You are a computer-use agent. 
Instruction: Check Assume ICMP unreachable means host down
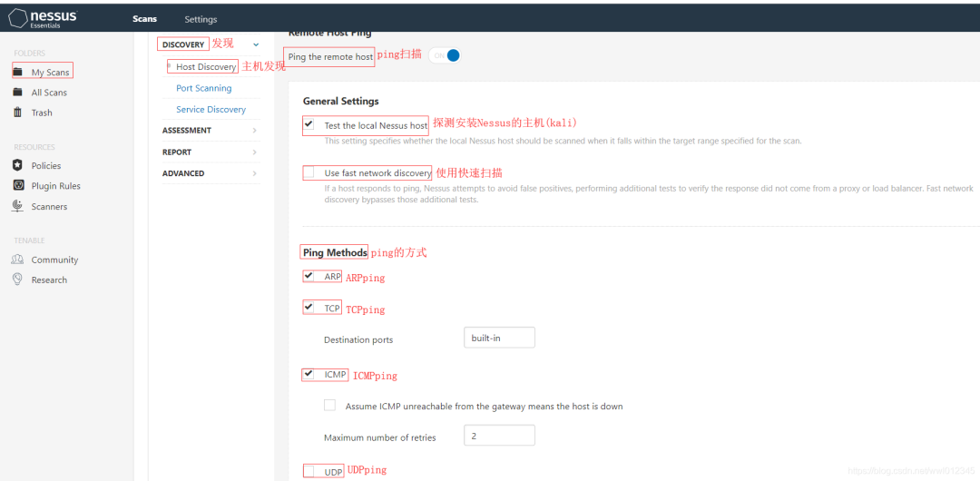(x=329, y=405)
